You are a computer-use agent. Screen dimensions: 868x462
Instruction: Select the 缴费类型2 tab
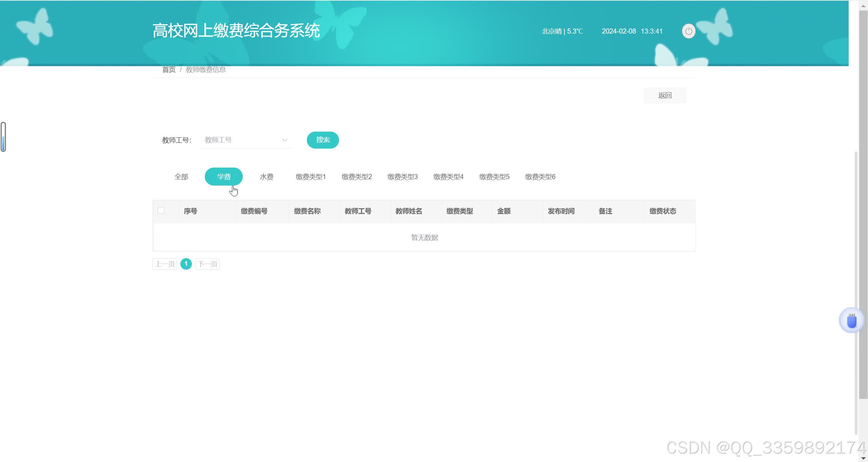[x=357, y=177]
